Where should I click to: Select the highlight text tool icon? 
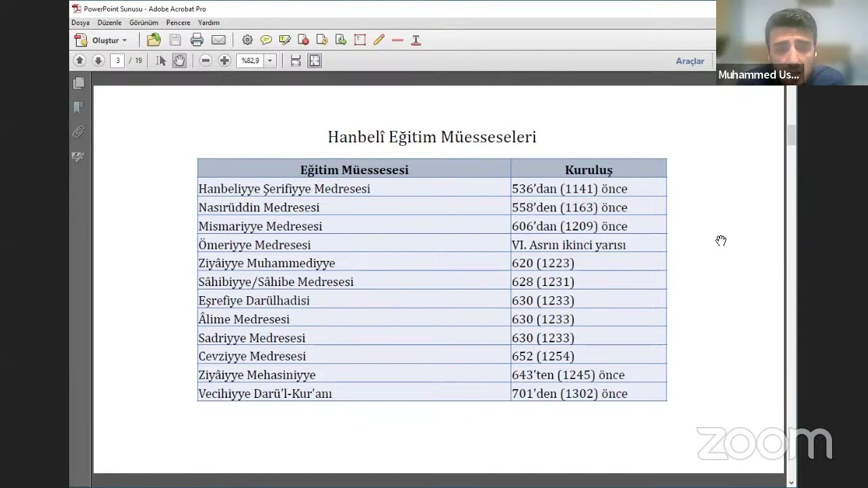tap(285, 40)
